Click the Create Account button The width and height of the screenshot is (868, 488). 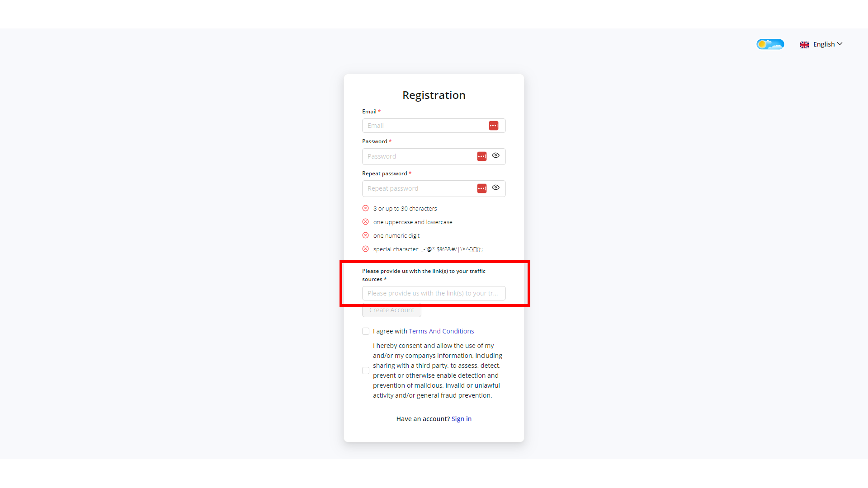[392, 310]
